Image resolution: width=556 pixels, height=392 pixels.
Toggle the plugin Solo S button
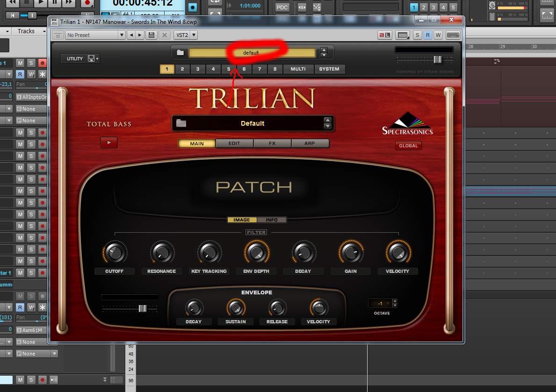coord(417,35)
